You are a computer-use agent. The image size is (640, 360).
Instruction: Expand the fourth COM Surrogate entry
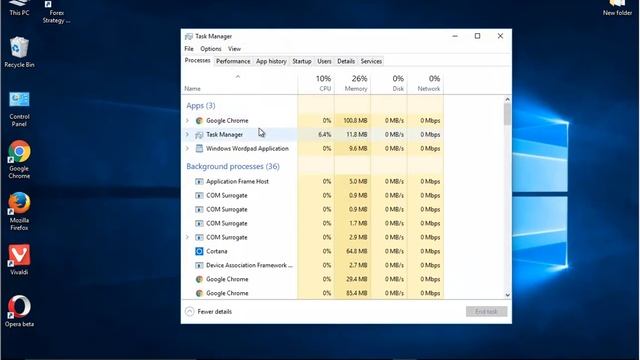(187, 237)
